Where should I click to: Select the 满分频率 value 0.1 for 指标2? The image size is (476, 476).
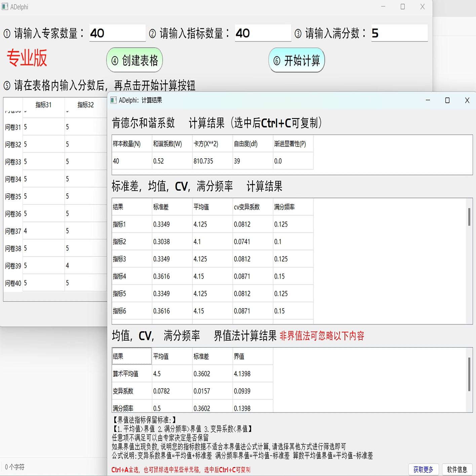293,242
